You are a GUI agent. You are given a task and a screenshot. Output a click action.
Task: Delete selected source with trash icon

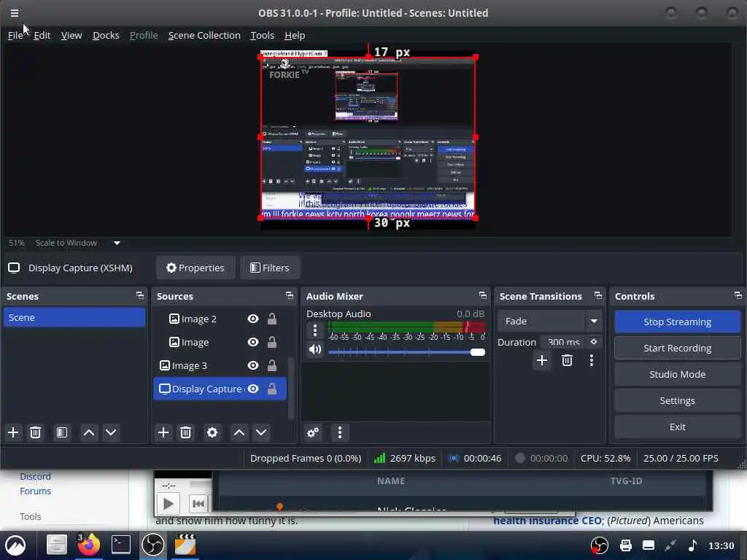pos(186,432)
